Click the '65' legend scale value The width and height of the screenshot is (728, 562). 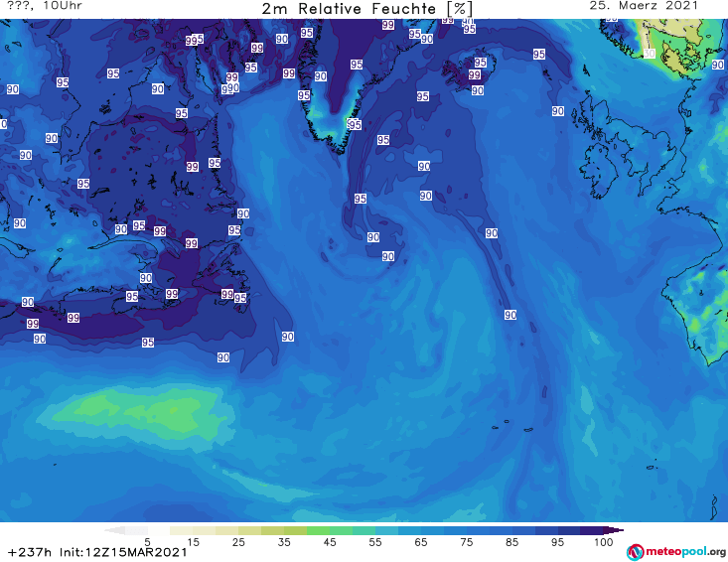[x=421, y=542]
